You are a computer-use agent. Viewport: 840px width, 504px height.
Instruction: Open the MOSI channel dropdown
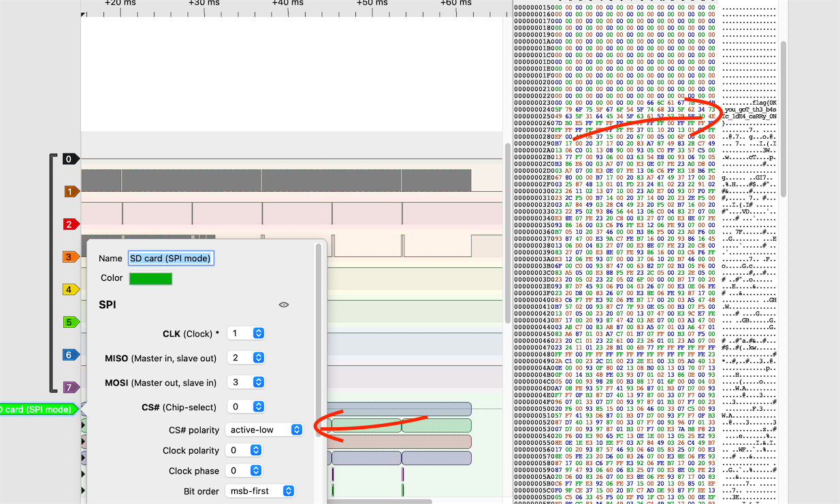click(246, 382)
